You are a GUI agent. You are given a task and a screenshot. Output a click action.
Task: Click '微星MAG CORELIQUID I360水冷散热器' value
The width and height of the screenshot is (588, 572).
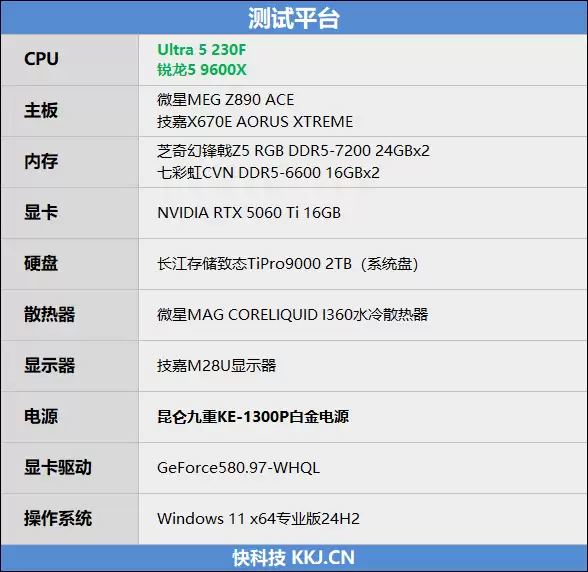292,315
